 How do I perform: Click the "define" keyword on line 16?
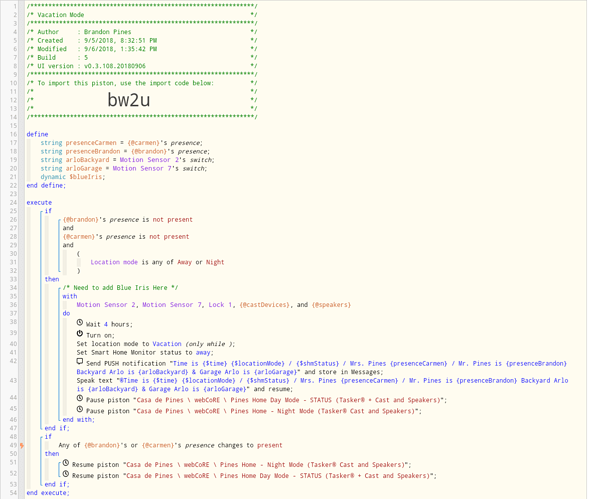(37, 134)
